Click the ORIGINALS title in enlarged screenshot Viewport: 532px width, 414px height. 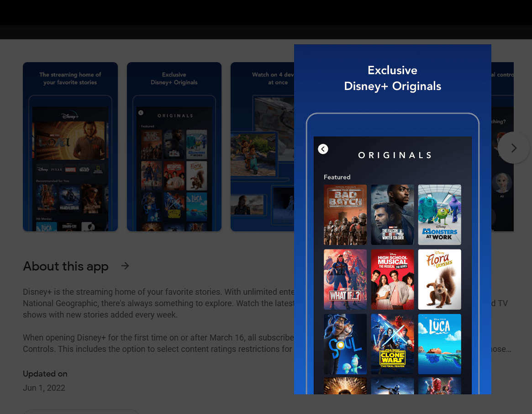tap(395, 155)
